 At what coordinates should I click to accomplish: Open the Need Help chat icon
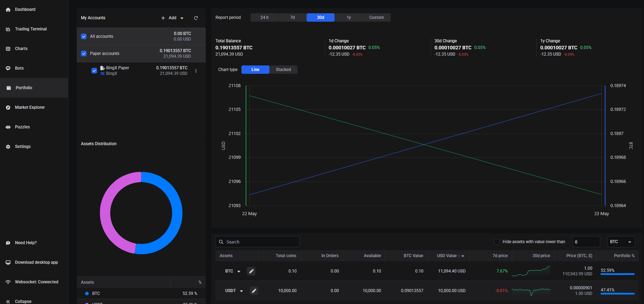[8, 243]
